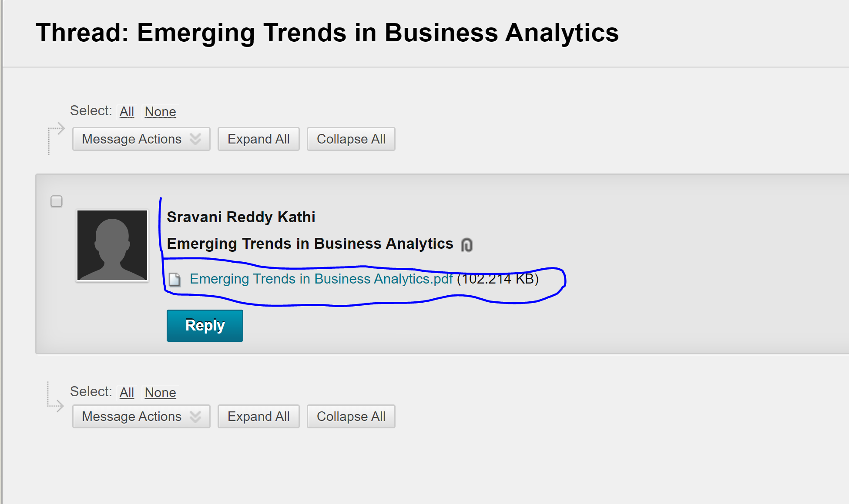
Task: Select All messages using bottom link
Action: tap(127, 393)
